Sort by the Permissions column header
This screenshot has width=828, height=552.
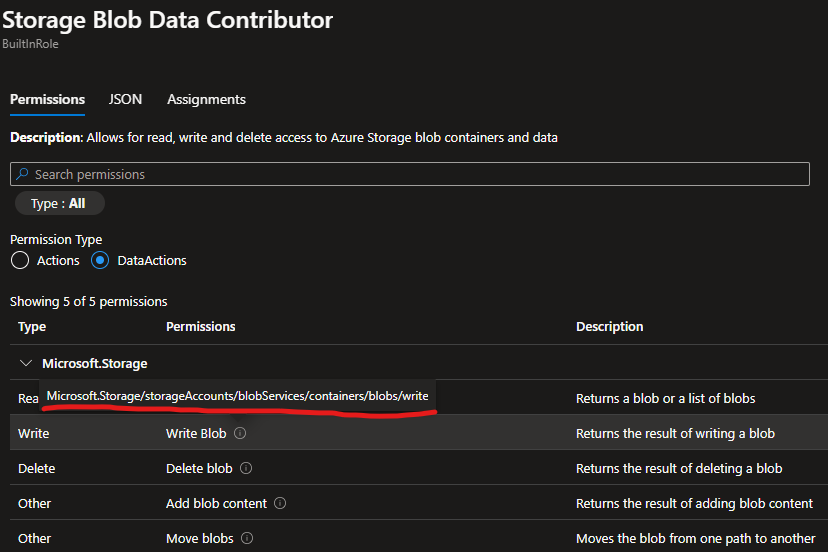pos(201,326)
